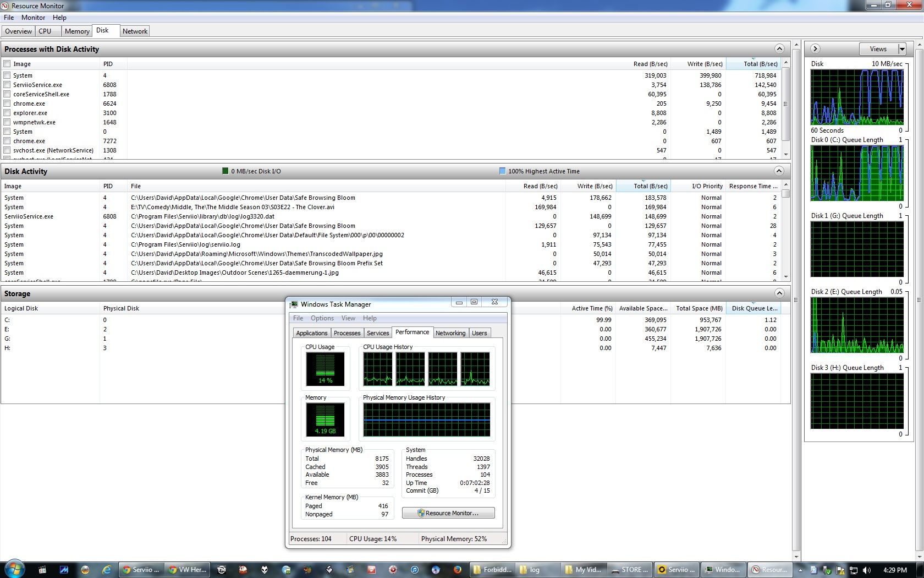
Task: Click the Resource Monitor button
Action: point(448,513)
